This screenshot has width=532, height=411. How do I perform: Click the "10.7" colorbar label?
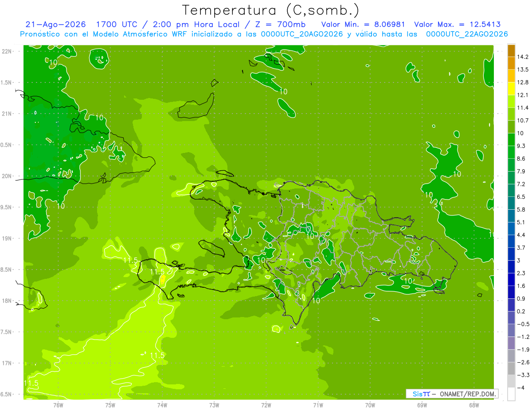(523, 121)
